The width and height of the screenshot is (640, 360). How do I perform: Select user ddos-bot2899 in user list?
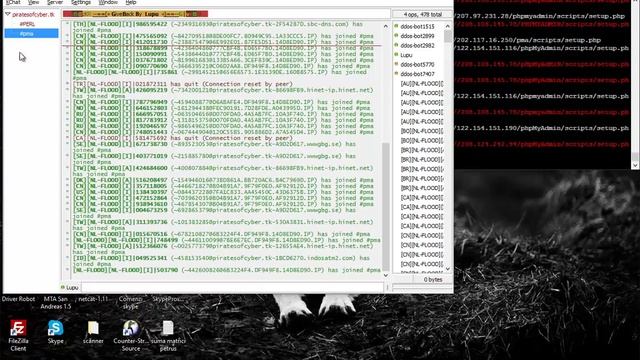[x=417, y=36]
